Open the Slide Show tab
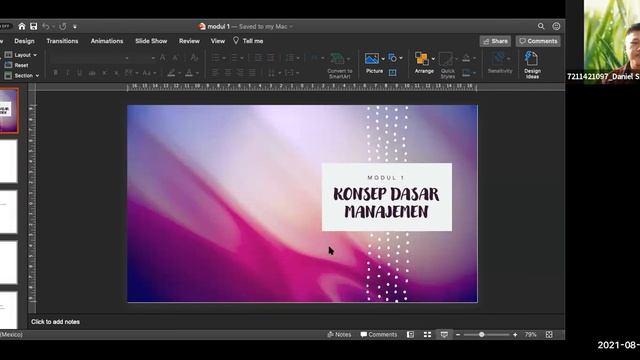Screen dimensions: 640x360 (151, 41)
